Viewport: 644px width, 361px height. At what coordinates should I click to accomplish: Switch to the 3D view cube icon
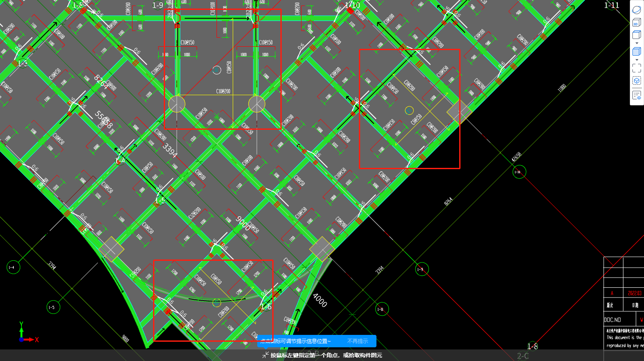point(637,22)
